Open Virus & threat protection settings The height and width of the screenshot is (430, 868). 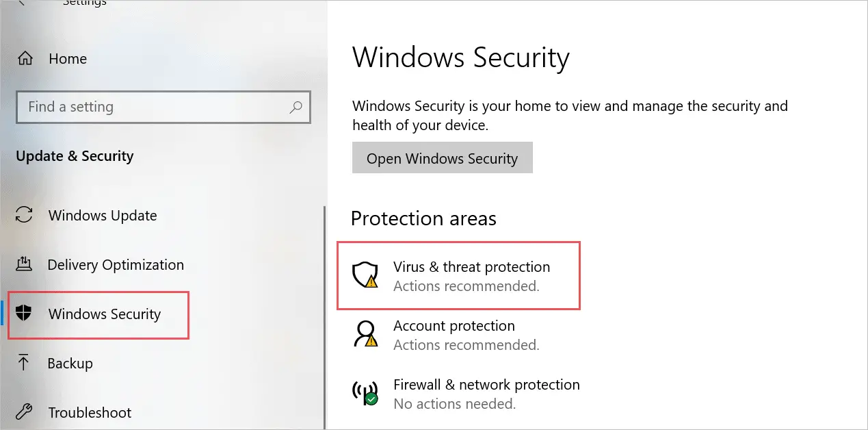(471, 267)
